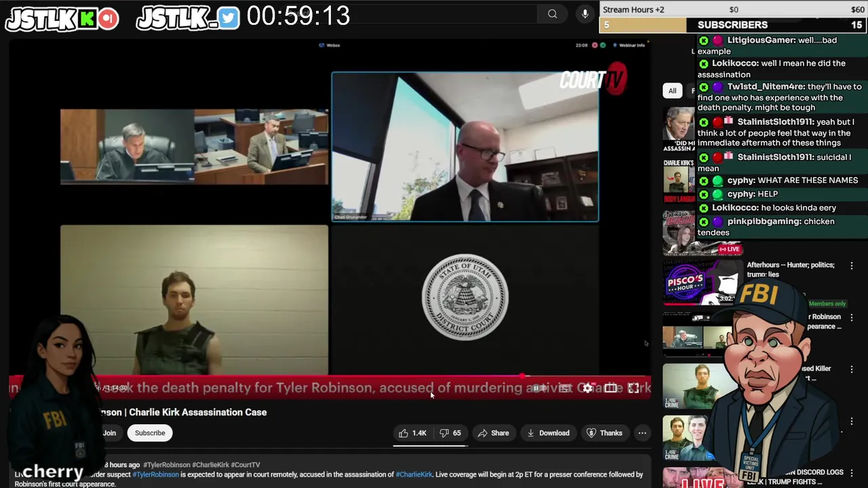Image resolution: width=868 pixels, height=488 pixels.
Task: Open the #TylerRobinson hashtag above the description
Action: pyautogui.click(x=166, y=465)
